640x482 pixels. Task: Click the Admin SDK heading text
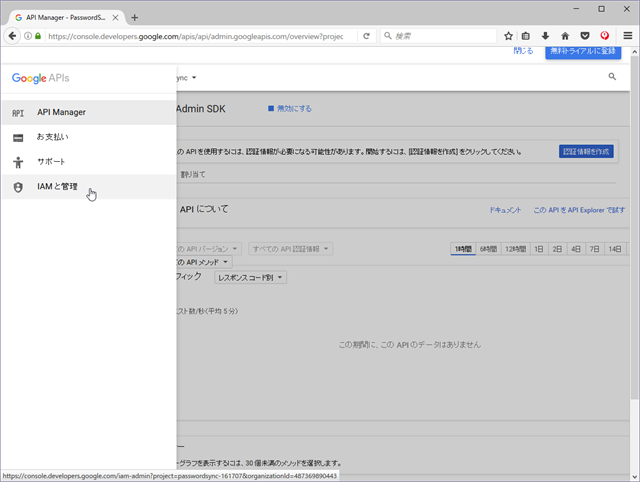[x=200, y=109]
